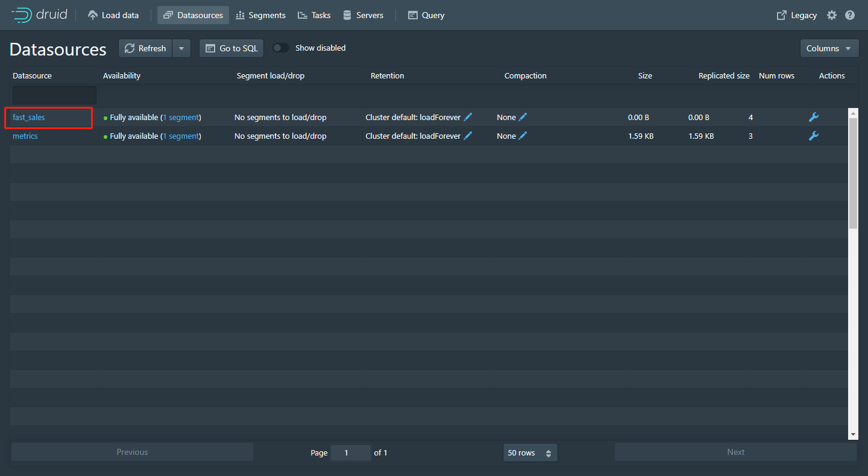Toggle Show disabled switch
The image size is (868, 476).
click(281, 48)
